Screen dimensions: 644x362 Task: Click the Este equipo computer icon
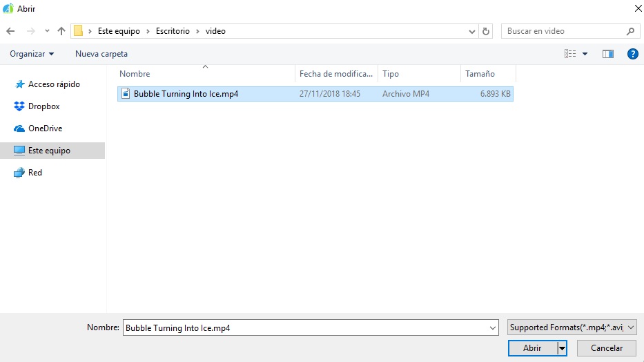click(19, 151)
